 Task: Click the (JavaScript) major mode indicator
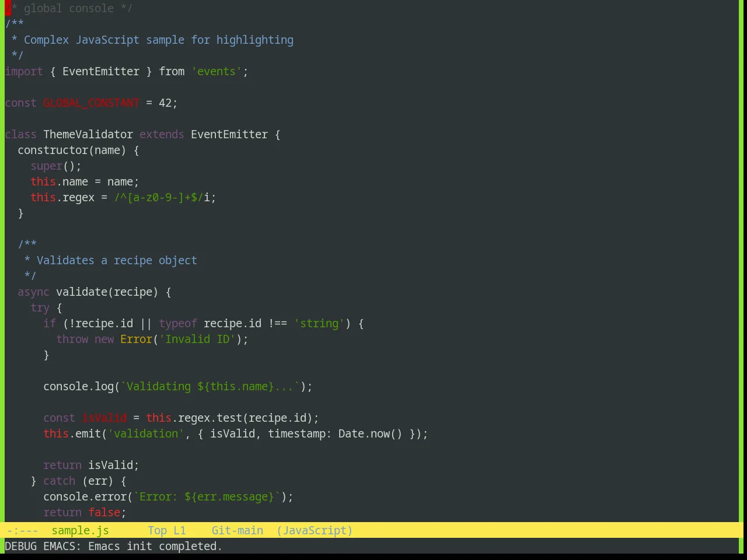click(x=315, y=530)
